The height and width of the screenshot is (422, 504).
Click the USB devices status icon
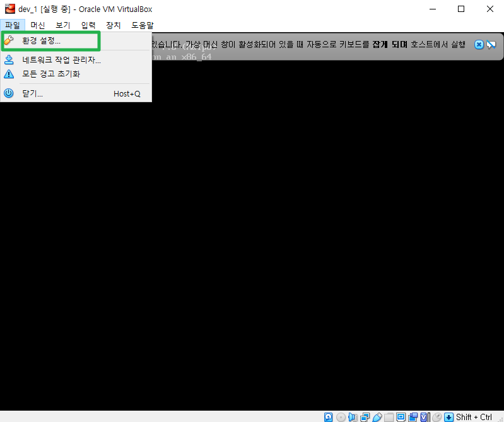(x=377, y=417)
